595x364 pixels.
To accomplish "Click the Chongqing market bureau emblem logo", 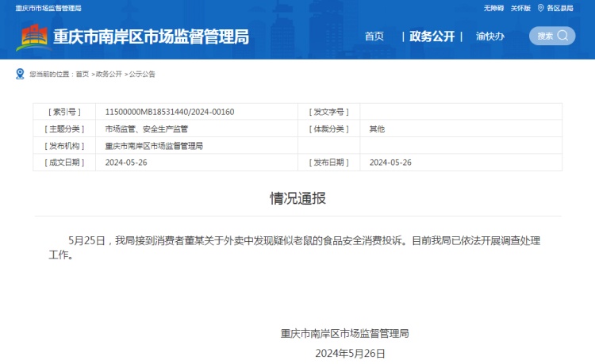I will [x=33, y=37].
